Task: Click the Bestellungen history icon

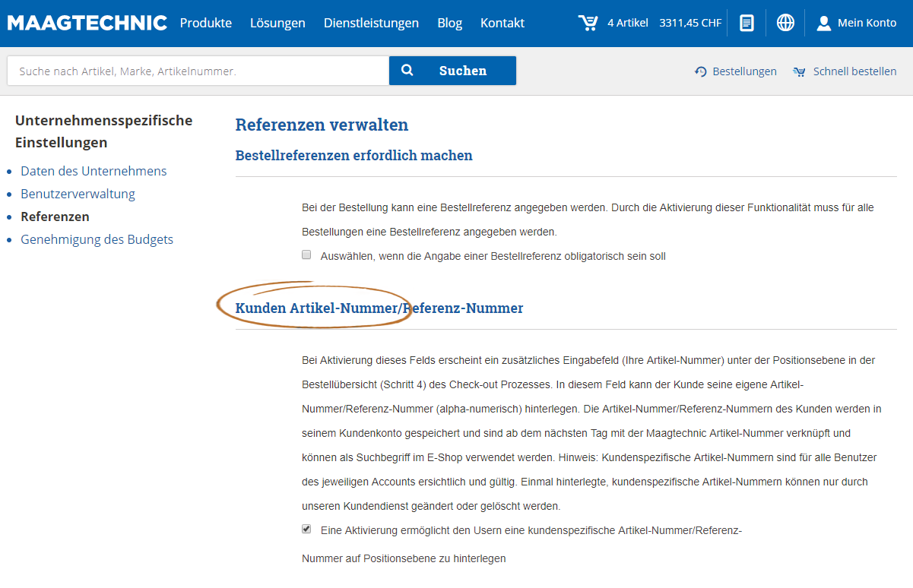Action: (701, 71)
